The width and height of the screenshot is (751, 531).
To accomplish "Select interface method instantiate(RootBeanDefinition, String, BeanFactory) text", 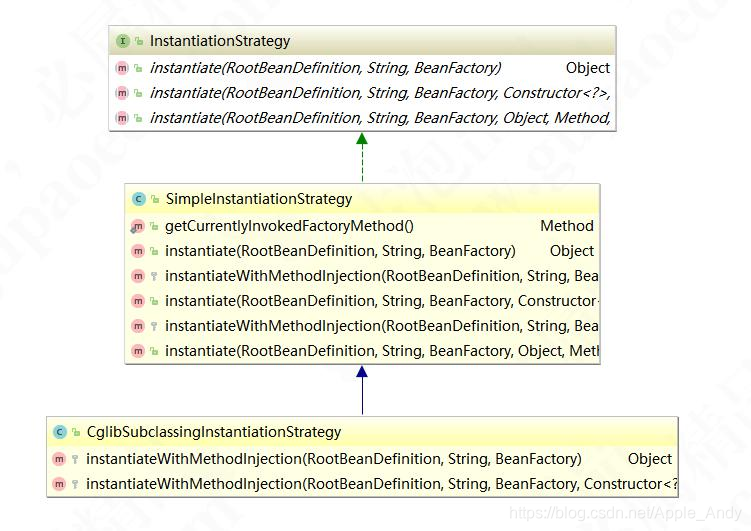I will (326, 68).
